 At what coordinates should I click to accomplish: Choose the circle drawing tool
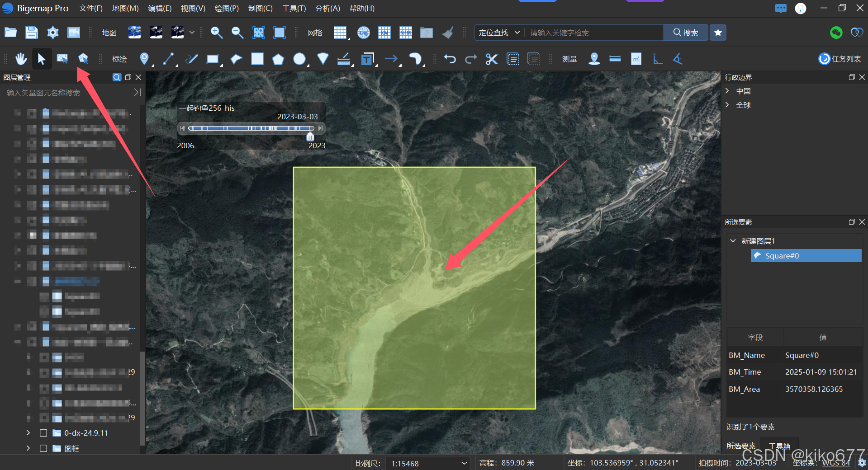(299, 59)
